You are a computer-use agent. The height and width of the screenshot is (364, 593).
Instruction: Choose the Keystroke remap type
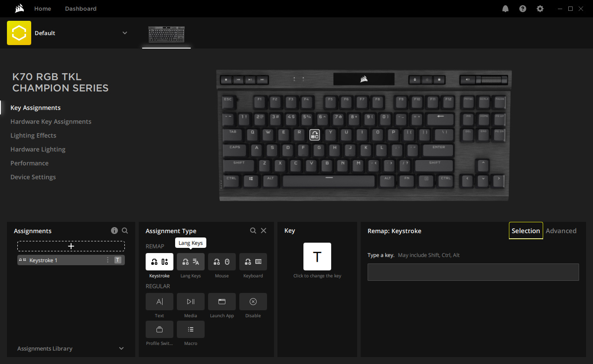[x=160, y=262]
